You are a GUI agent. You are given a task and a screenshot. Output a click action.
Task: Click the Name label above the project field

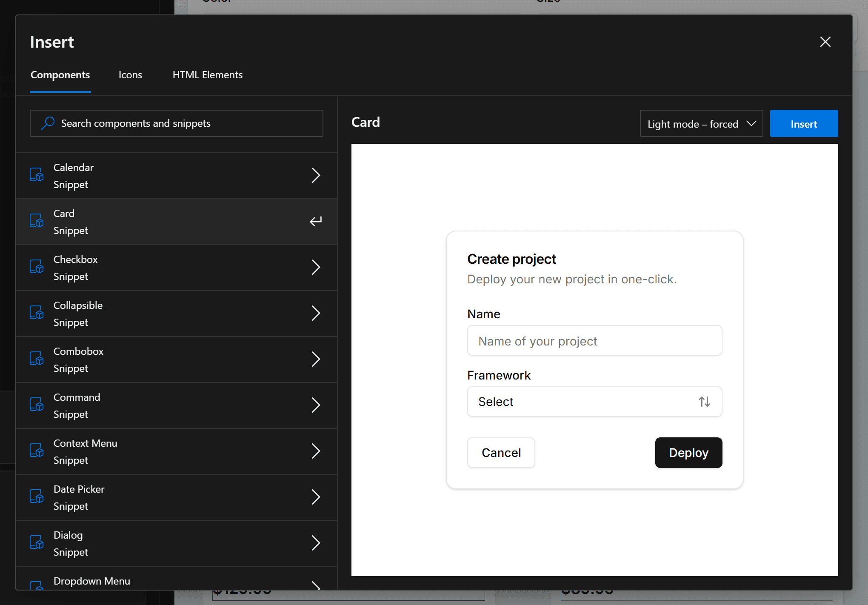click(484, 314)
